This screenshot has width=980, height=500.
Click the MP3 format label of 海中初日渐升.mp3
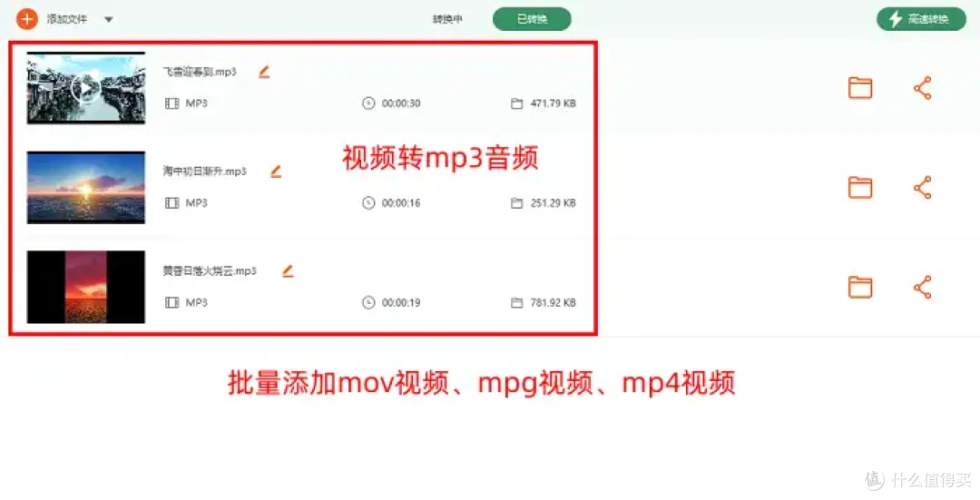196,203
